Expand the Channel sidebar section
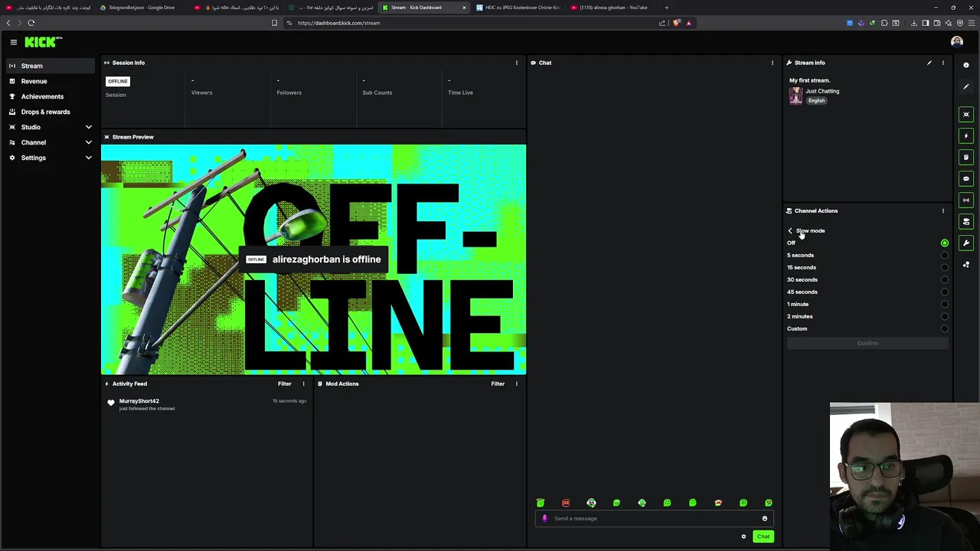This screenshot has width=980, height=551. click(x=50, y=142)
